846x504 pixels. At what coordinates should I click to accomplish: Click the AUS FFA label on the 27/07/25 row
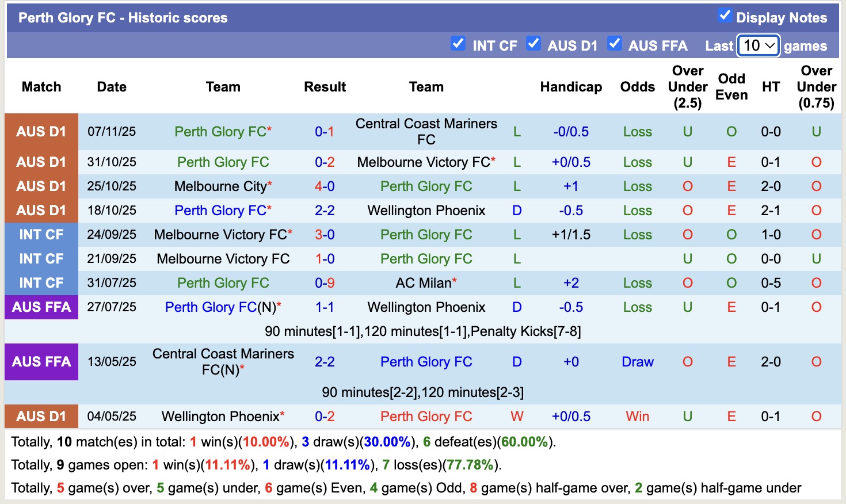[41, 307]
